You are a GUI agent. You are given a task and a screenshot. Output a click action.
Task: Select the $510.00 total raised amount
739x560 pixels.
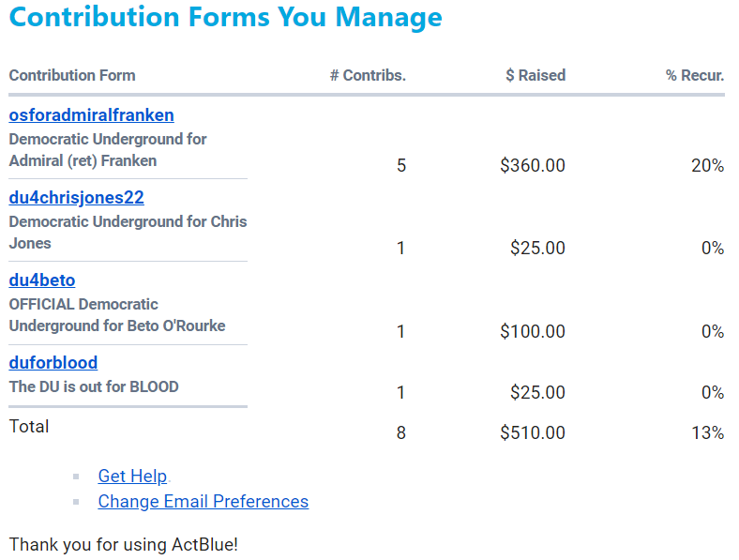[532, 433]
